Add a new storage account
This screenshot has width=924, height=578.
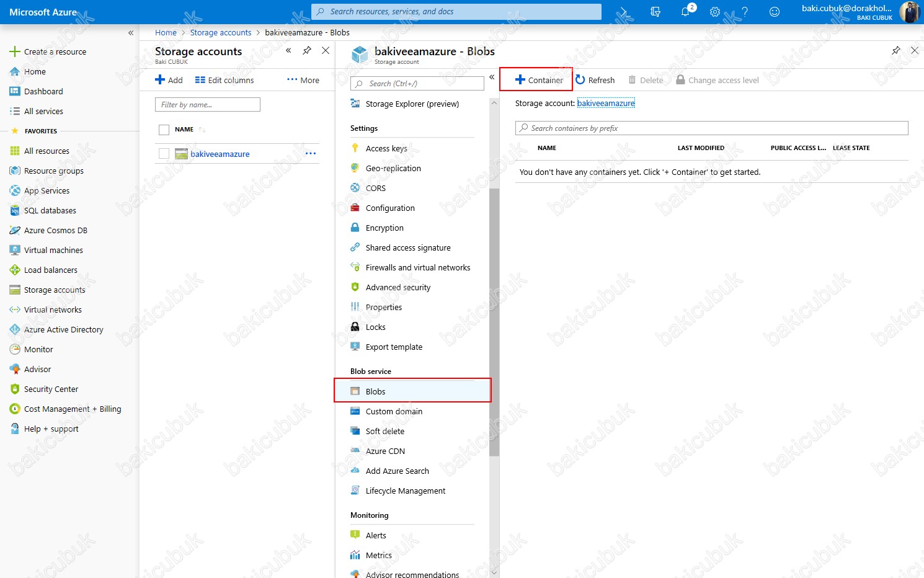click(169, 80)
